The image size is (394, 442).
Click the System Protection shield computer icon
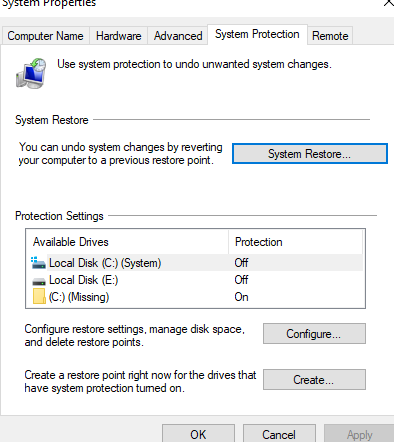(x=31, y=73)
